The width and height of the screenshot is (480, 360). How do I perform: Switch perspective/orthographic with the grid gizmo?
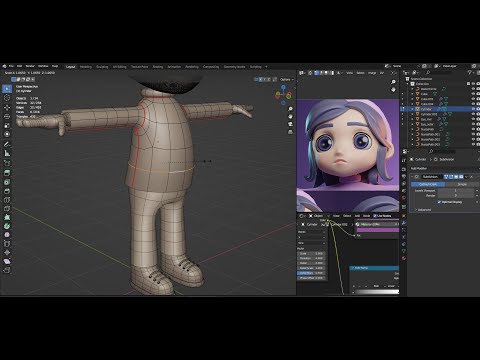(x=290, y=132)
